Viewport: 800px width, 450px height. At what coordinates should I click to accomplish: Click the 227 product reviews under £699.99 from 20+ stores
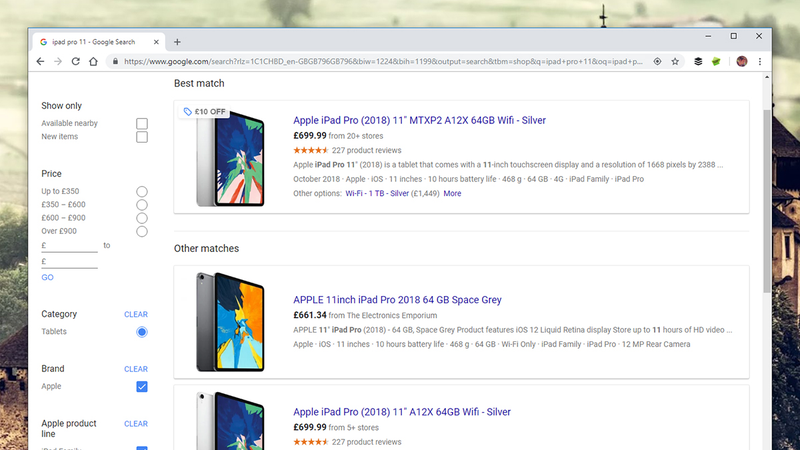point(366,151)
